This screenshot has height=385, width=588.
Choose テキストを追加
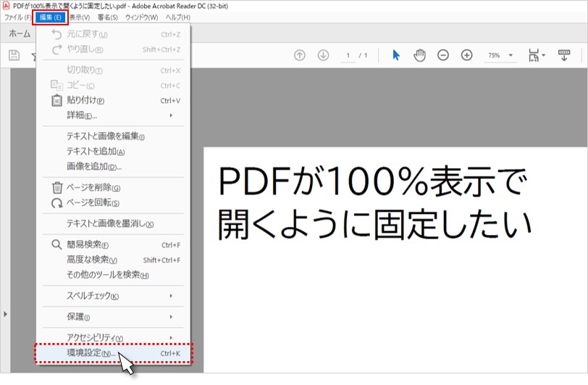click(114, 152)
